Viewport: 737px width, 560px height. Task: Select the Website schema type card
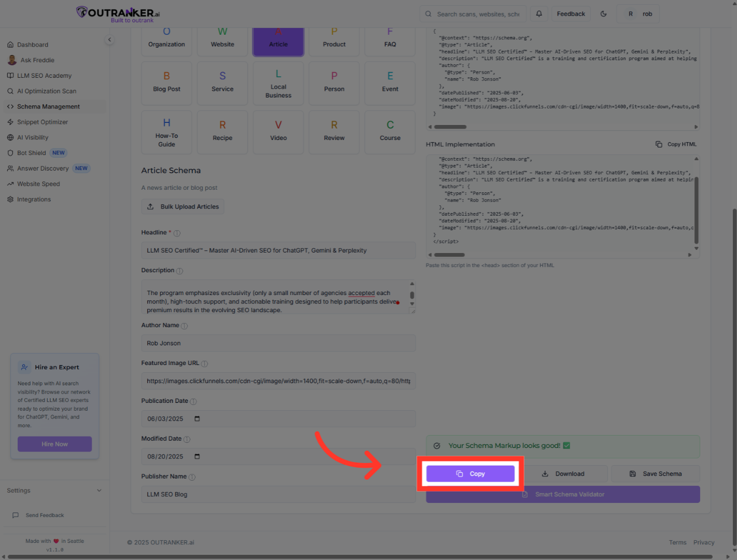click(x=222, y=41)
